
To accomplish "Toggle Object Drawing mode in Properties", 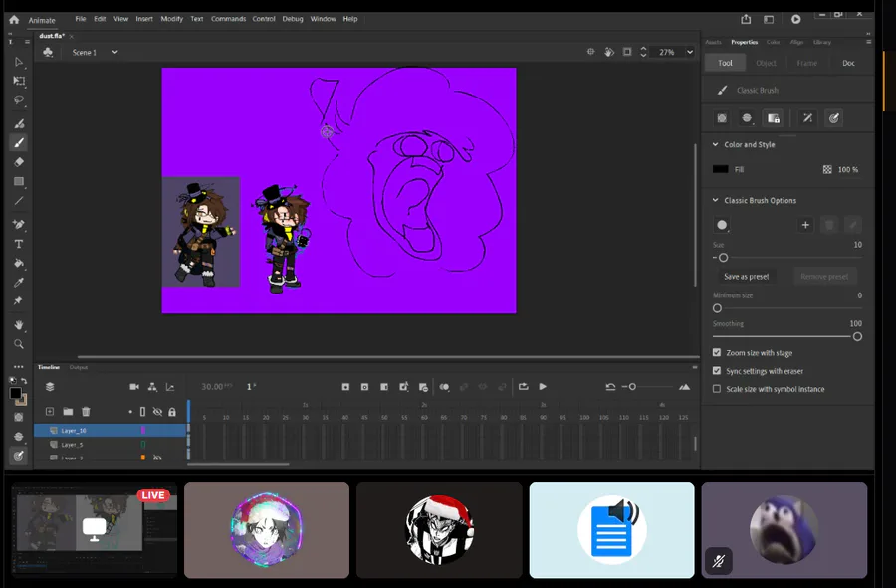I will point(722,118).
